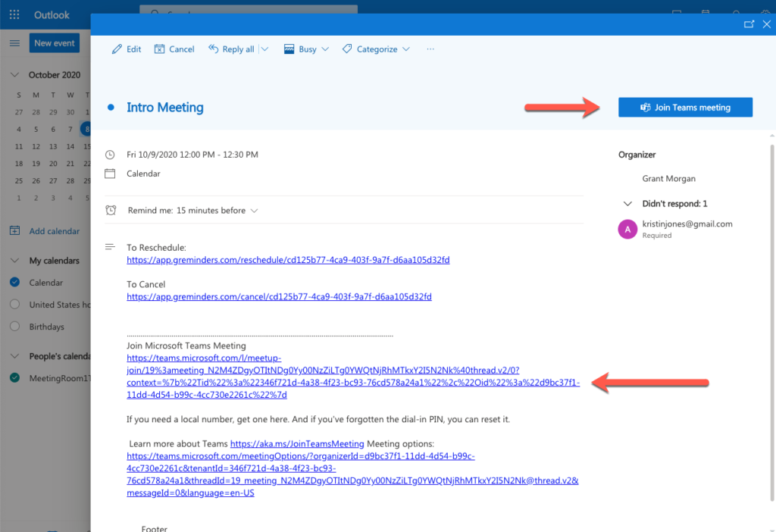776x532 pixels.
Task: Toggle the Calendar checkbox under My calendars
Action: tap(15, 282)
